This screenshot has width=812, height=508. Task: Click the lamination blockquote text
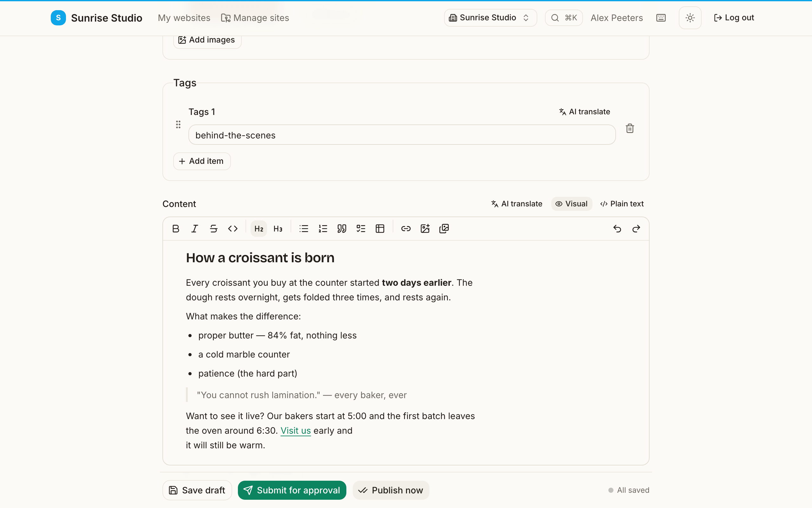click(302, 395)
